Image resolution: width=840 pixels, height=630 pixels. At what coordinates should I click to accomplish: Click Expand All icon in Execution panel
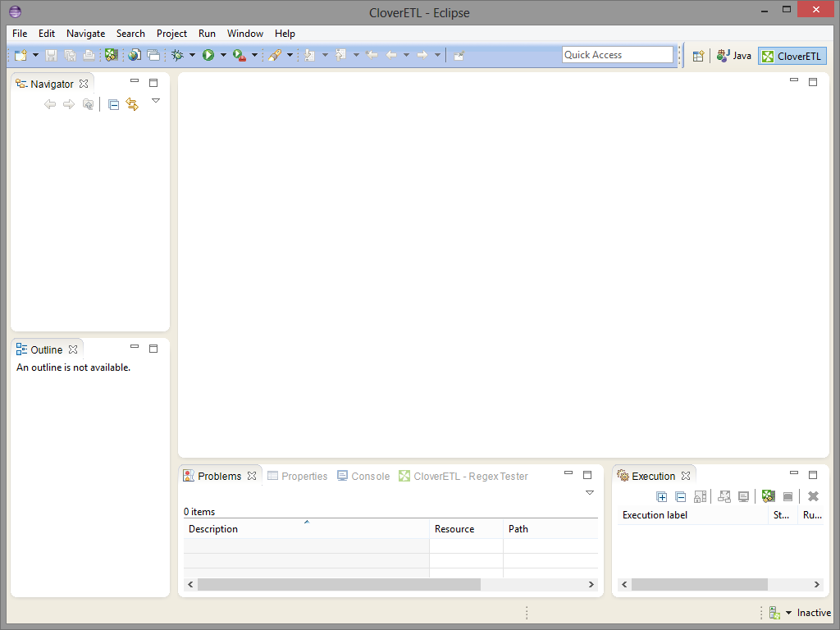coord(662,496)
